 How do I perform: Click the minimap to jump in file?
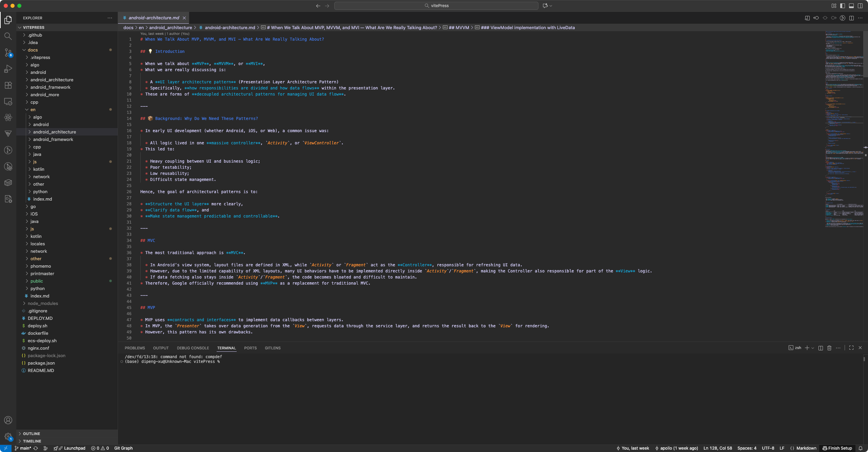tap(844, 136)
